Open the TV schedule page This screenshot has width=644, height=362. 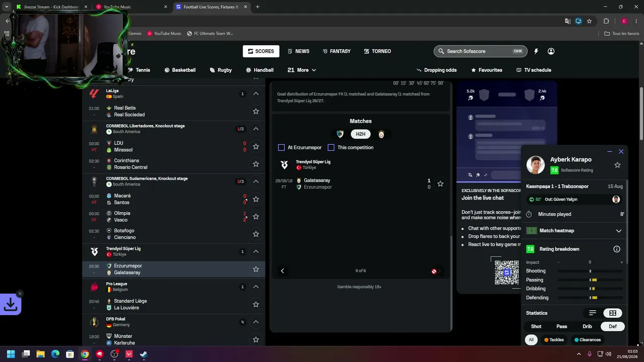tap(533, 70)
